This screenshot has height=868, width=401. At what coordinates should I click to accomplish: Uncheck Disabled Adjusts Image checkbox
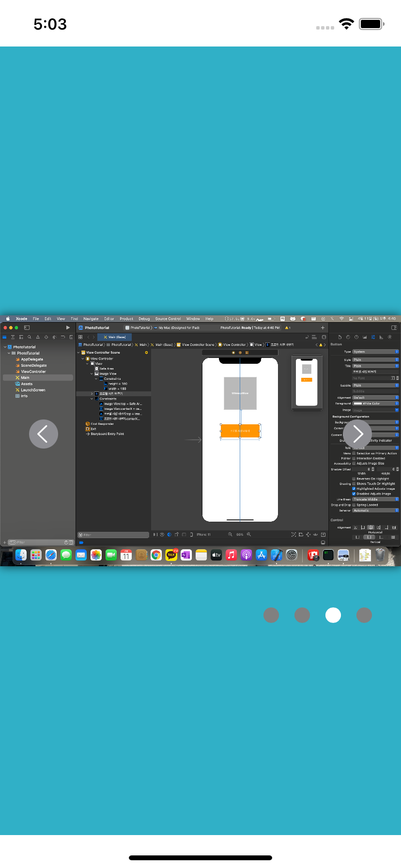(354, 494)
